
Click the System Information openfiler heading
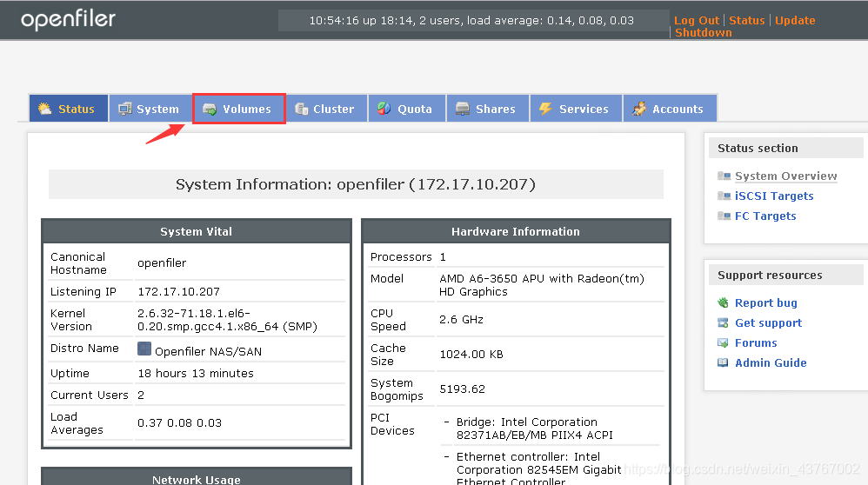356,184
